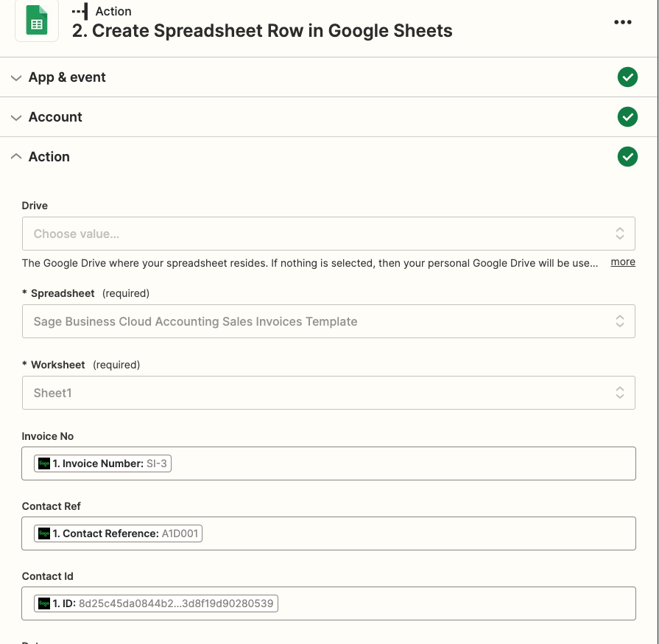Viewport: 659px width, 644px height.
Task: Select the Invoice Number SI-3 pill
Action: pyautogui.click(x=102, y=463)
